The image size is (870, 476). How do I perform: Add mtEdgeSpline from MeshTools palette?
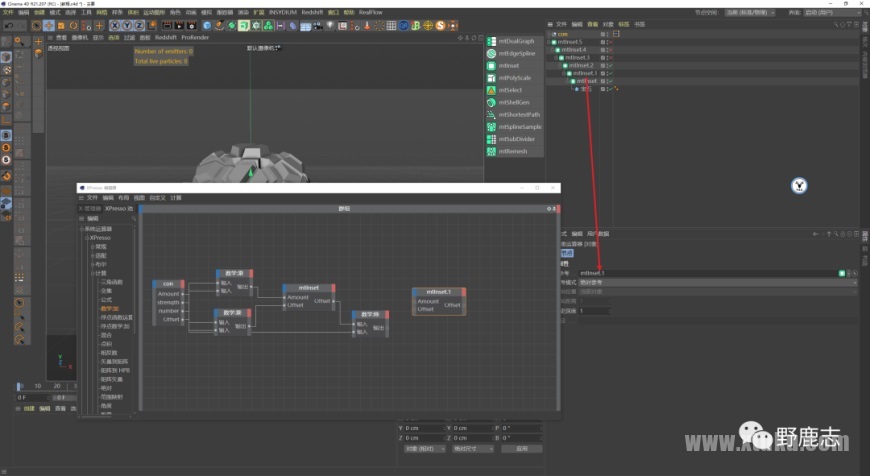point(515,53)
